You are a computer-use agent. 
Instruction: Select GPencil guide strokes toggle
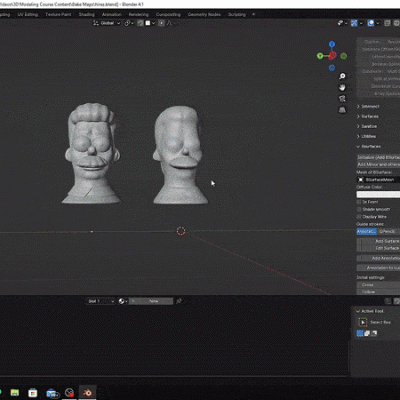point(388,231)
